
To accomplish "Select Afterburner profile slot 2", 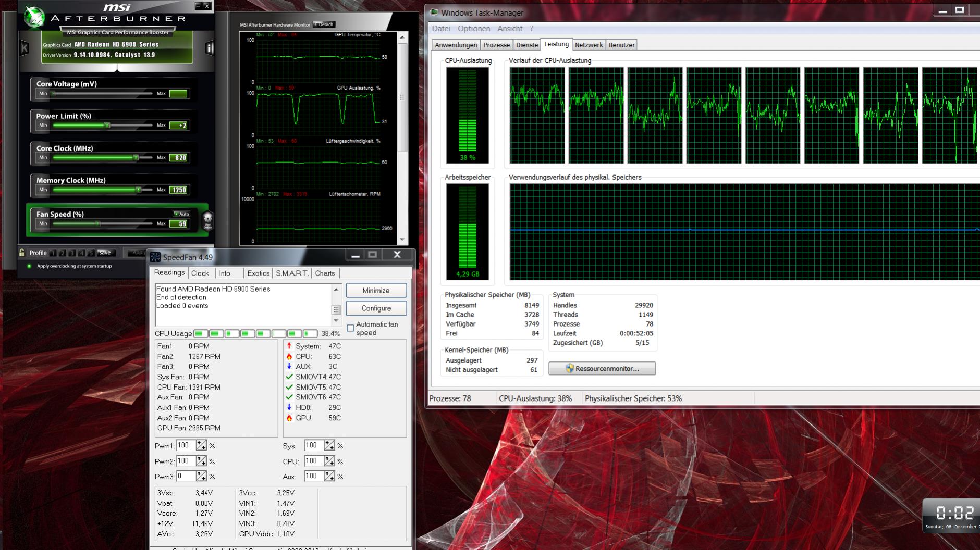I will pos(63,253).
